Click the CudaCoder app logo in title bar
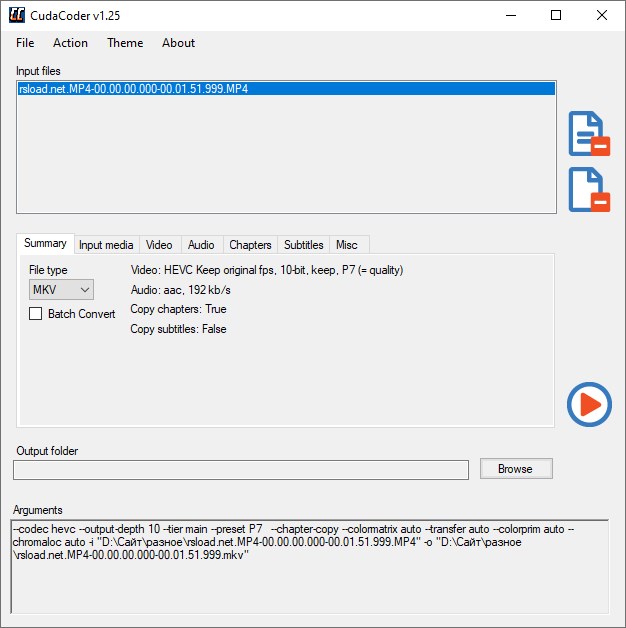The width and height of the screenshot is (626, 628). coord(17,15)
